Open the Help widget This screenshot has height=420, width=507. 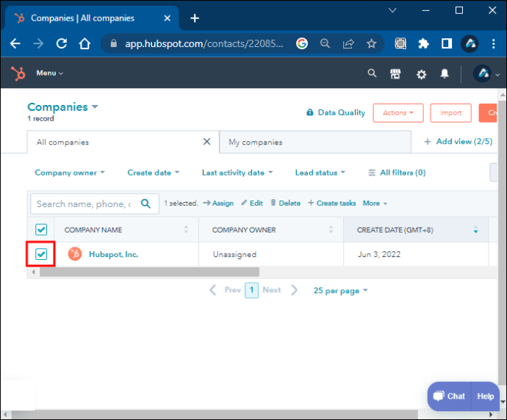coord(486,397)
